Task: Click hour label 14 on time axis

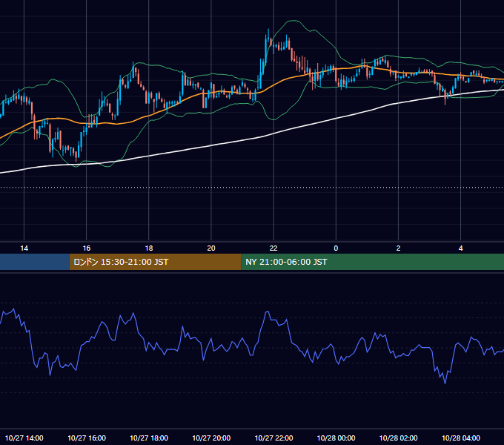Action: [24, 248]
